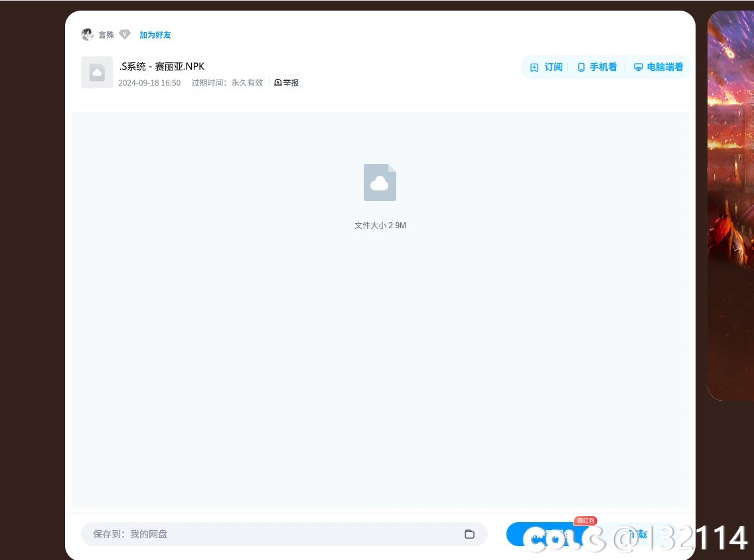Click the 言殊 user avatar
The width and height of the screenshot is (754, 560).
tap(87, 35)
